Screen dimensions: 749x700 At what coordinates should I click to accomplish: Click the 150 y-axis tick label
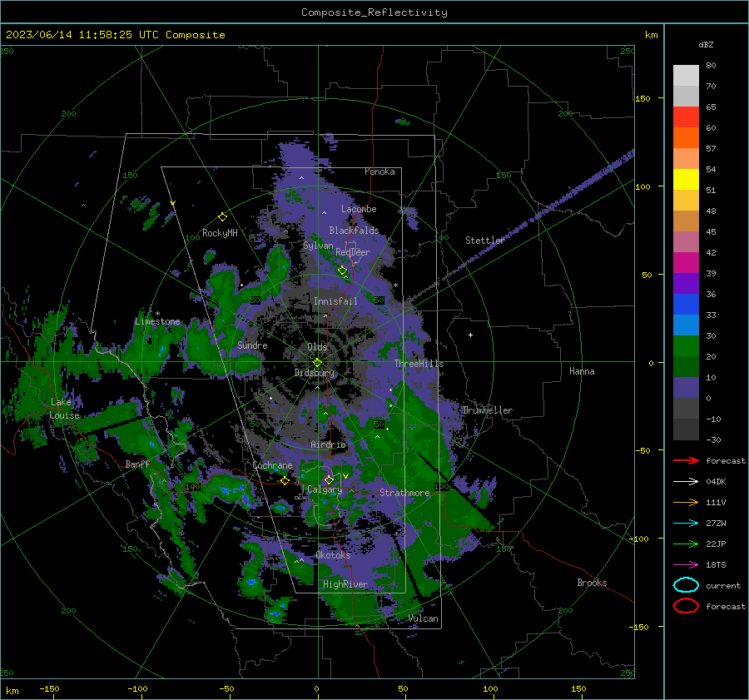click(642, 98)
